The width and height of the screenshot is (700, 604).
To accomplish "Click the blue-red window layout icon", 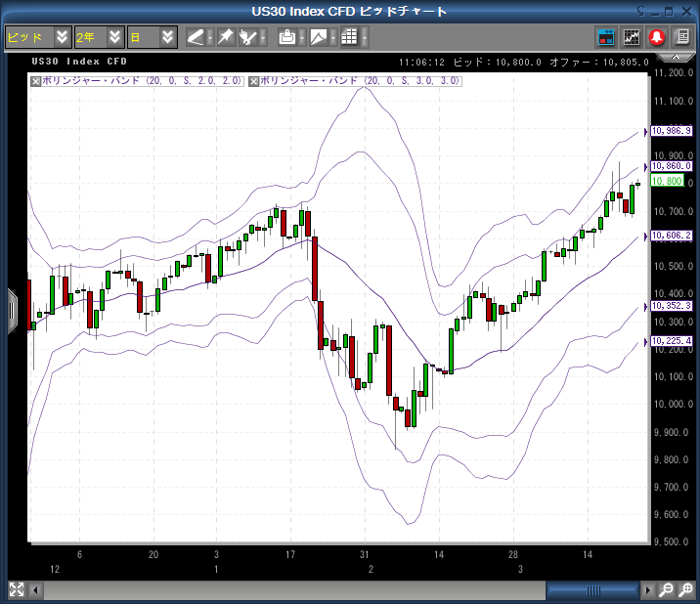I will 606,37.
